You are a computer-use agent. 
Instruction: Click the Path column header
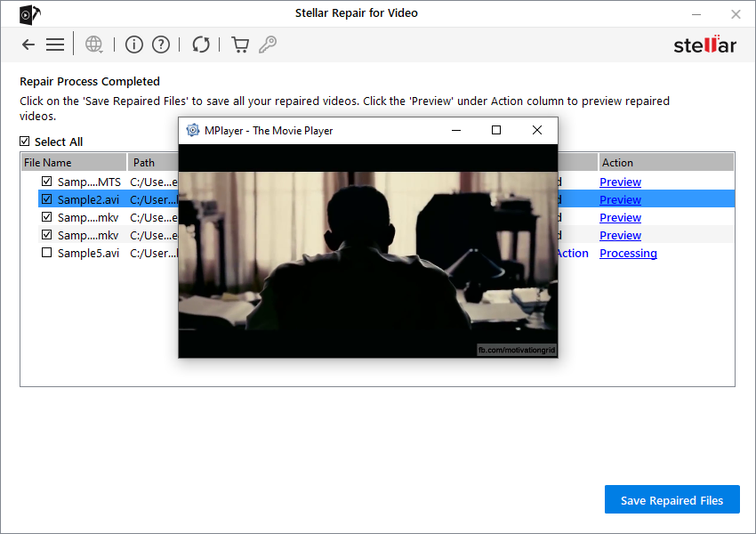pyautogui.click(x=153, y=163)
